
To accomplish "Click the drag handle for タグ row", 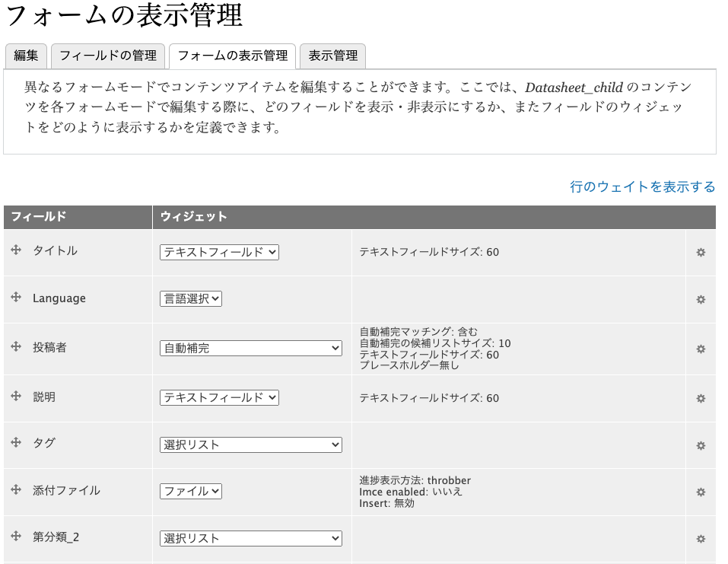I will pyautogui.click(x=16, y=442).
